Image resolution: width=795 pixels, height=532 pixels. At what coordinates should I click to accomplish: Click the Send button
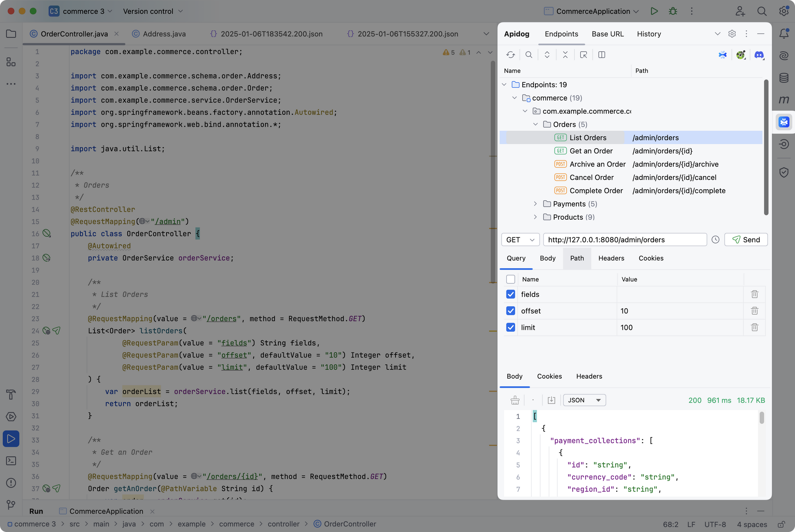746,240
